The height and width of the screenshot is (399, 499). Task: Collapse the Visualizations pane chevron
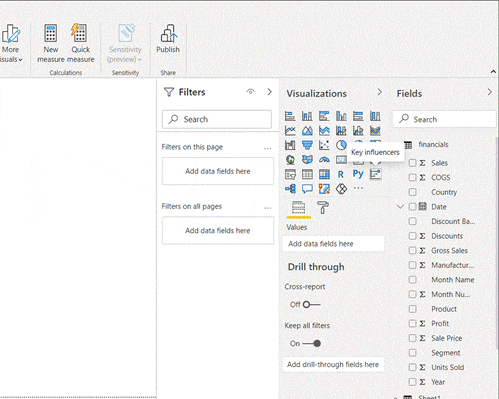coord(380,92)
